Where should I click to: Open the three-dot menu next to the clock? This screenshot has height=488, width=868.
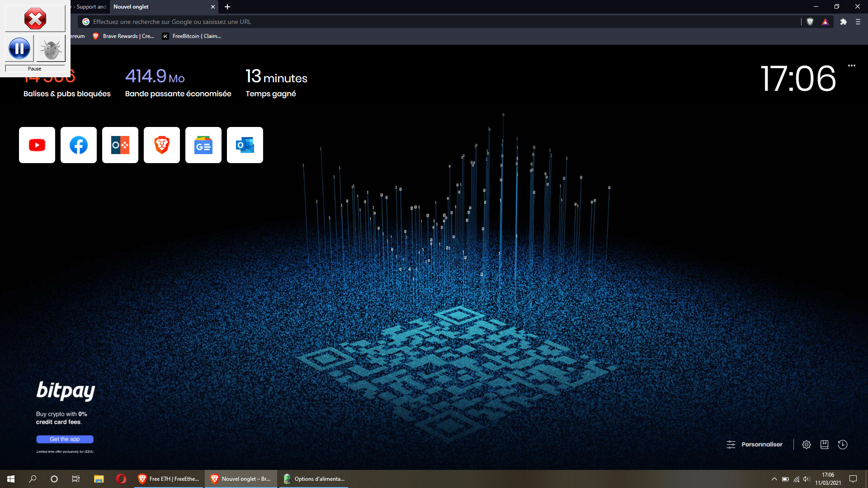pyautogui.click(x=852, y=66)
